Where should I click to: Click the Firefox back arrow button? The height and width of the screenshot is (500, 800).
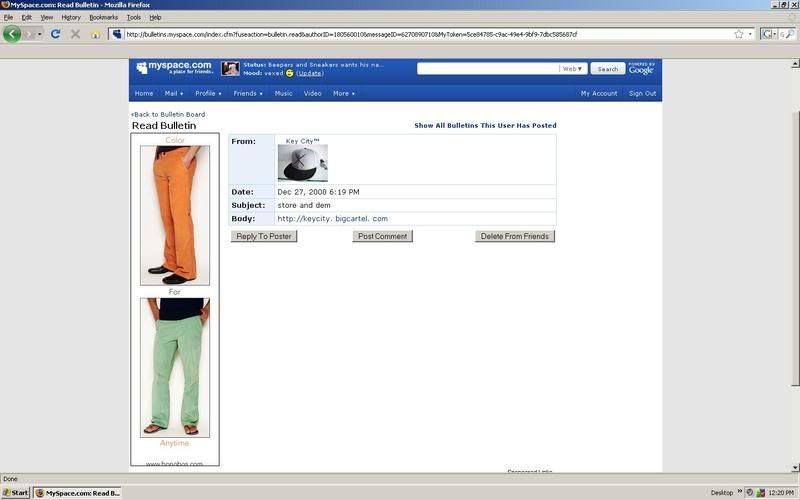13,34
